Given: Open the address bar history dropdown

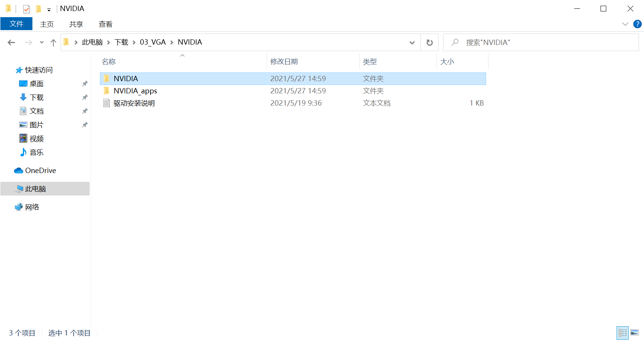Looking at the screenshot, I should 412,42.
